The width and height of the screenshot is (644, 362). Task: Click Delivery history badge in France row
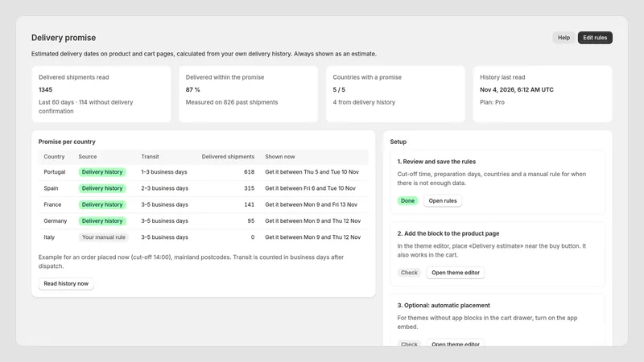pos(102,204)
